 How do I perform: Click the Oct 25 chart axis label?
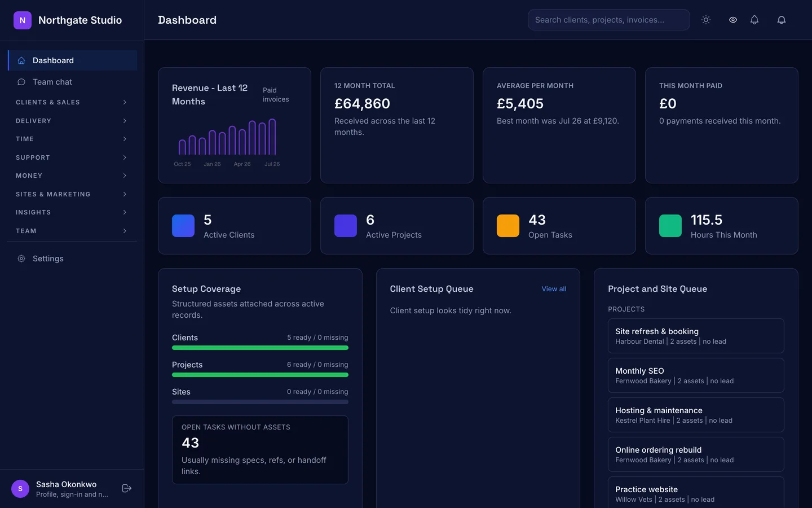pos(182,164)
